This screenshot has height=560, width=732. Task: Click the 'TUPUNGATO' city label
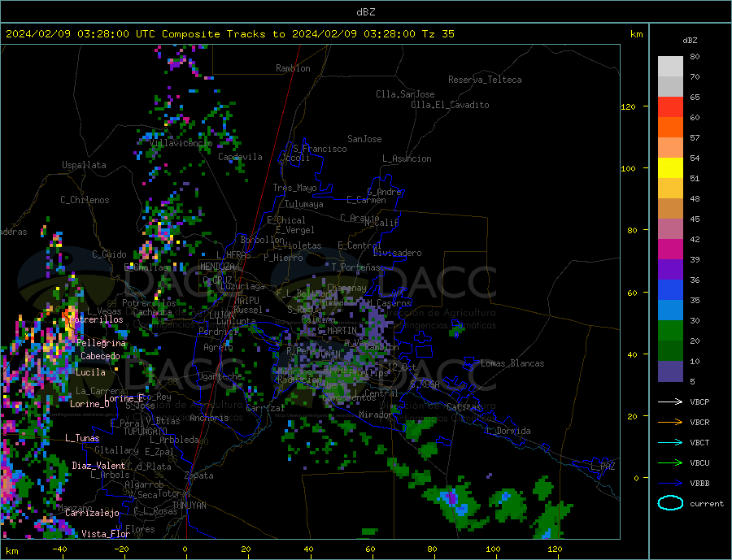click(x=146, y=432)
